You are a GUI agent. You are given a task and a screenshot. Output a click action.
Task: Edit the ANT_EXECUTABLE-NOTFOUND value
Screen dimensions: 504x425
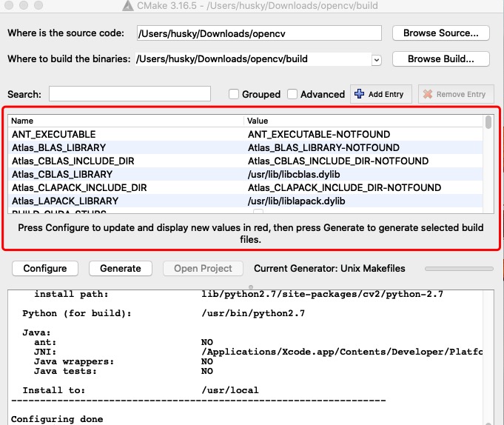[319, 134]
